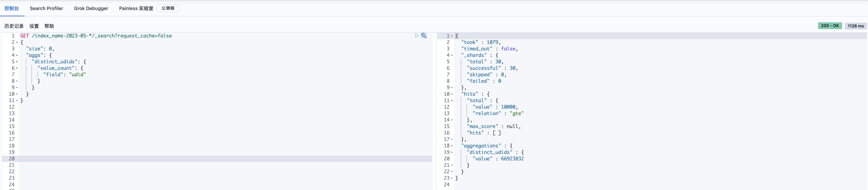Click the 200 - OK status badge

tap(830, 26)
